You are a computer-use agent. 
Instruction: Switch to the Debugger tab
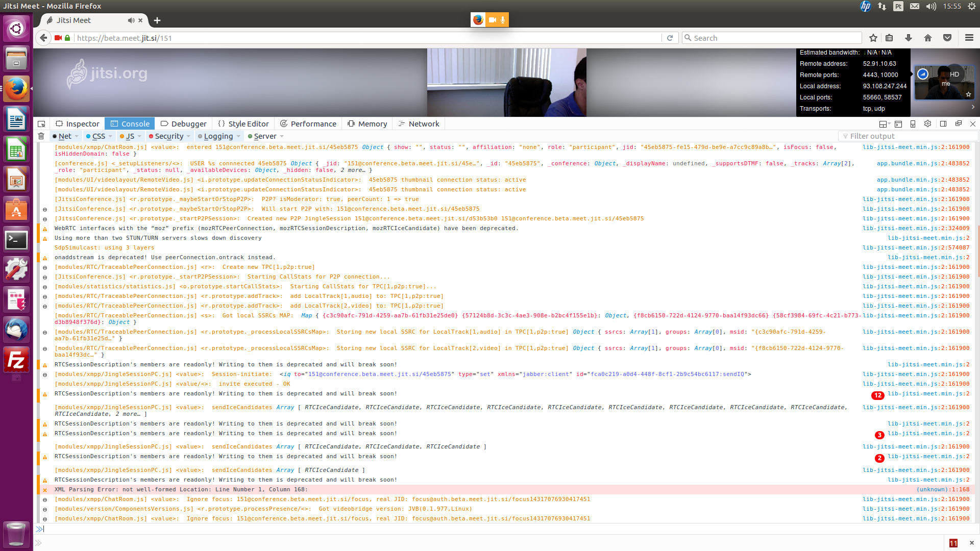coord(184,124)
